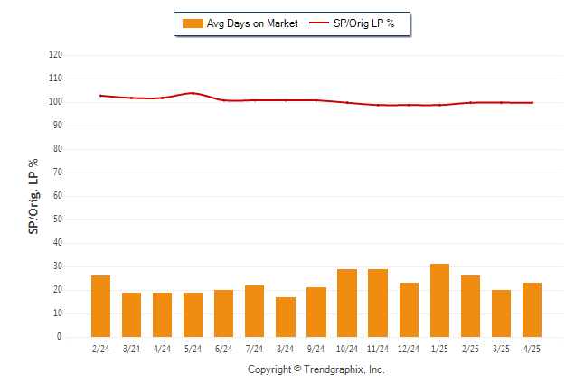This screenshot has width=584, height=392.
Task: Click the 4/25 orange bar
Action: [x=532, y=310]
